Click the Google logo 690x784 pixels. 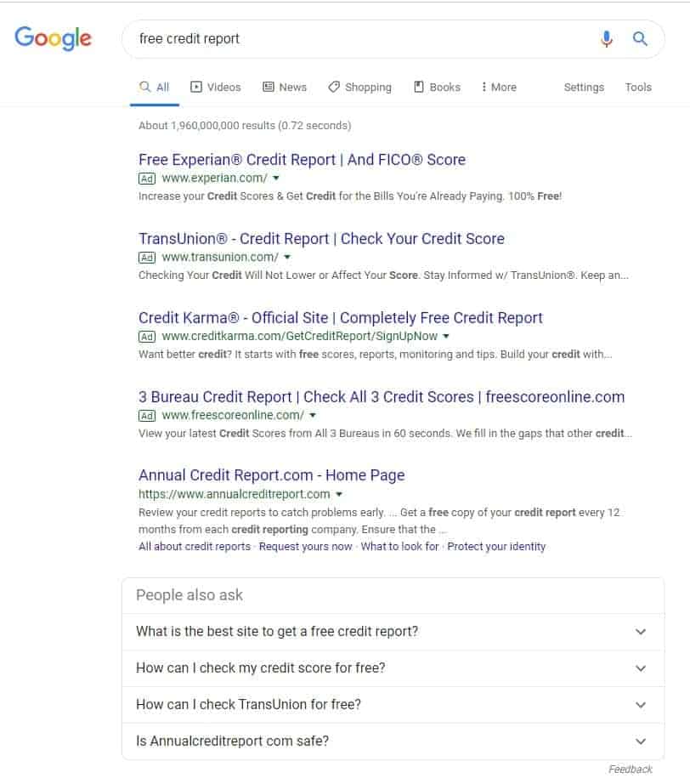coord(53,38)
